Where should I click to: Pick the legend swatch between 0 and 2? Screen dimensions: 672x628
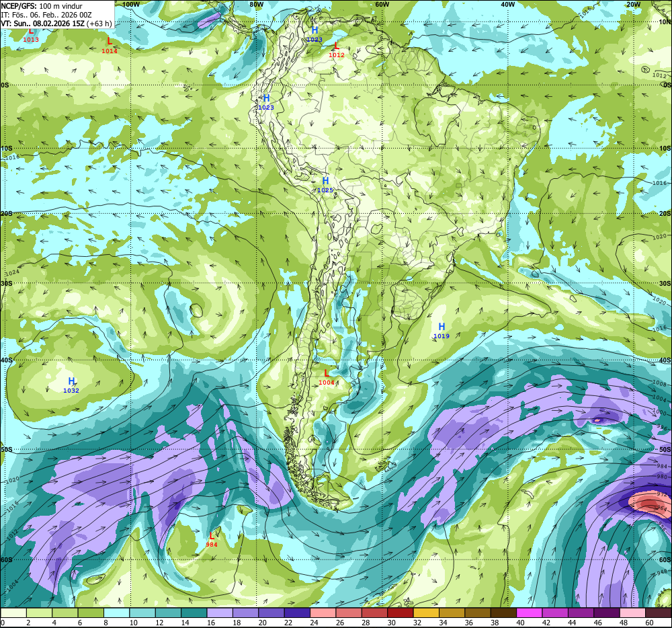[x=13, y=613]
